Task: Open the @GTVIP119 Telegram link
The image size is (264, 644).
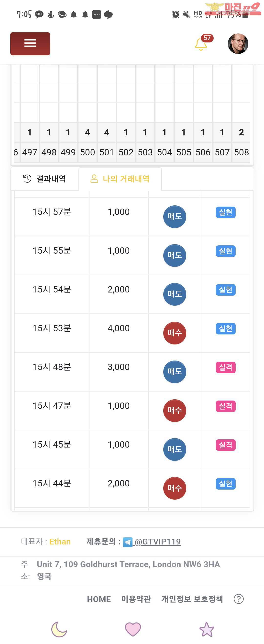Action: tap(158, 542)
